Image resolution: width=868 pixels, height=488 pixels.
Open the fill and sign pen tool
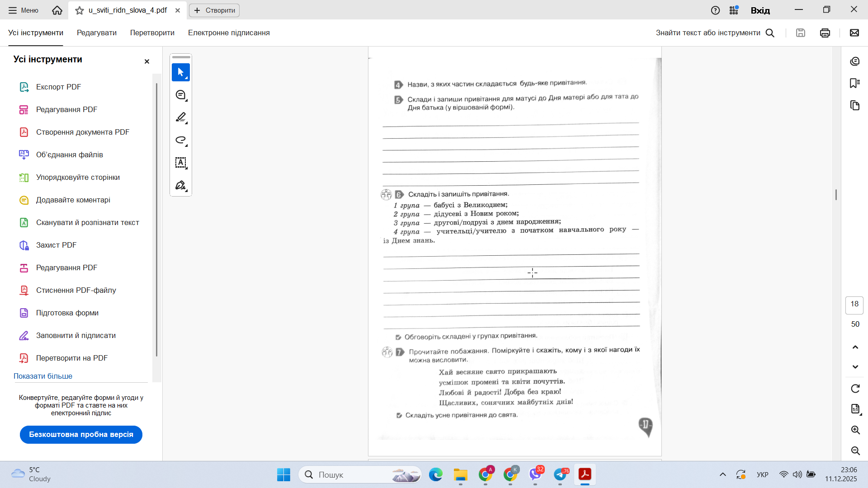tap(180, 185)
